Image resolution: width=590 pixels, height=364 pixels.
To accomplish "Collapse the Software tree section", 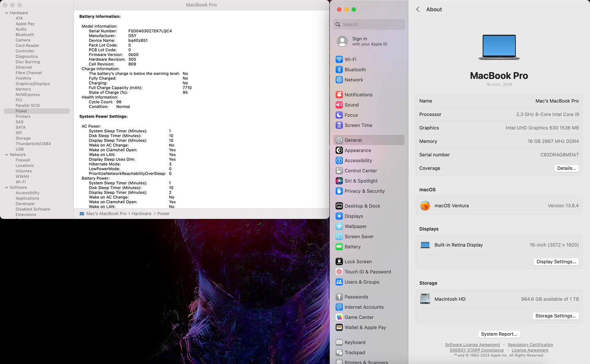I will pyautogui.click(x=7, y=187).
